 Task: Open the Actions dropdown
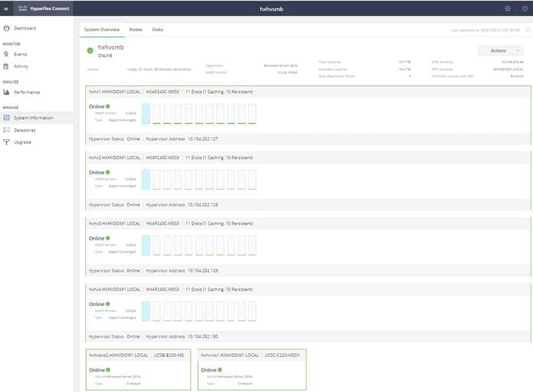[500, 50]
